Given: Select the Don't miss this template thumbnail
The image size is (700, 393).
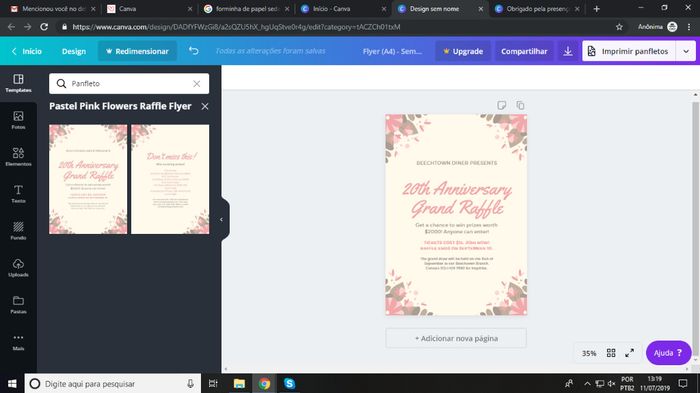Looking at the screenshot, I should (x=170, y=179).
